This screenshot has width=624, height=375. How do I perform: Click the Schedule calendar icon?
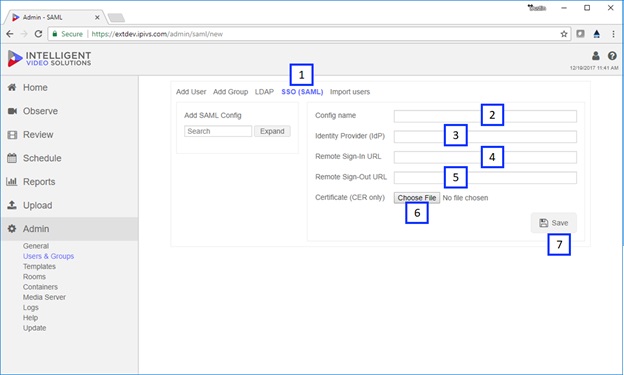point(12,158)
